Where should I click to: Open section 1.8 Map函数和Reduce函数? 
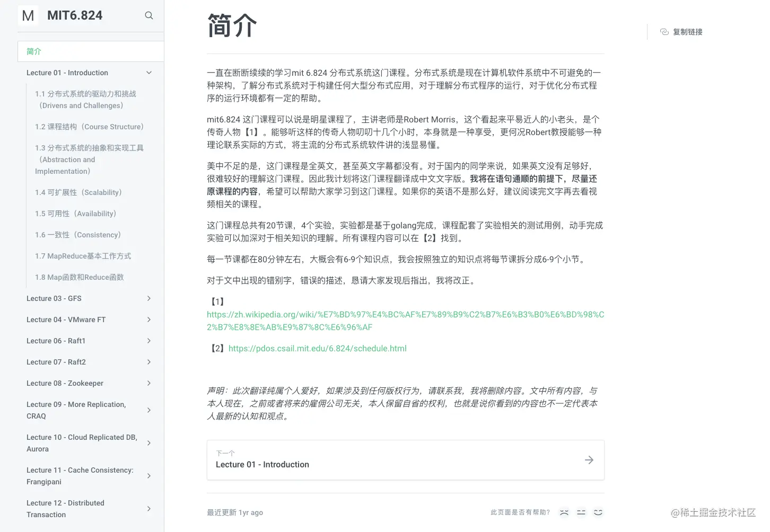click(x=80, y=277)
